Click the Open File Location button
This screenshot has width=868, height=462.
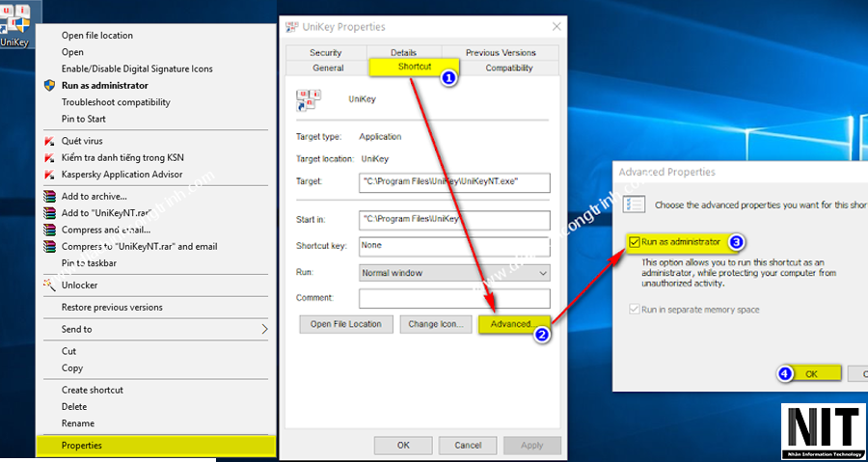[346, 324]
